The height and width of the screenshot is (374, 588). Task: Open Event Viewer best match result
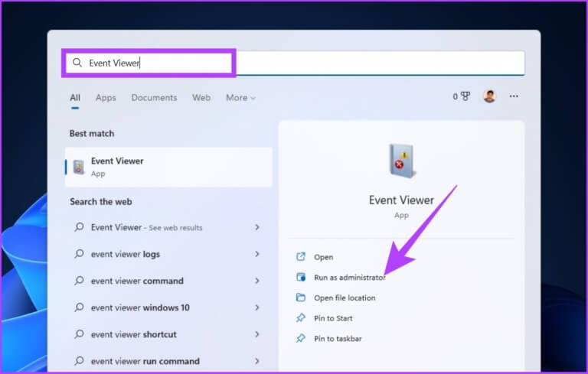pyautogui.click(x=168, y=167)
